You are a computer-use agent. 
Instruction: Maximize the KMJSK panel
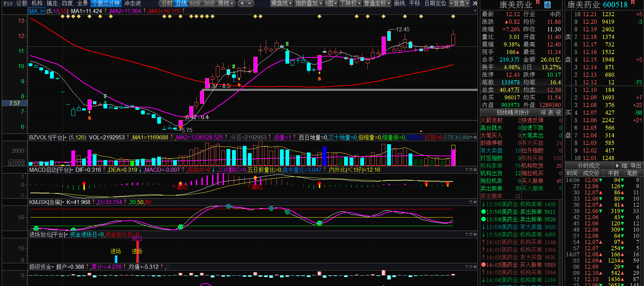coord(471,202)
